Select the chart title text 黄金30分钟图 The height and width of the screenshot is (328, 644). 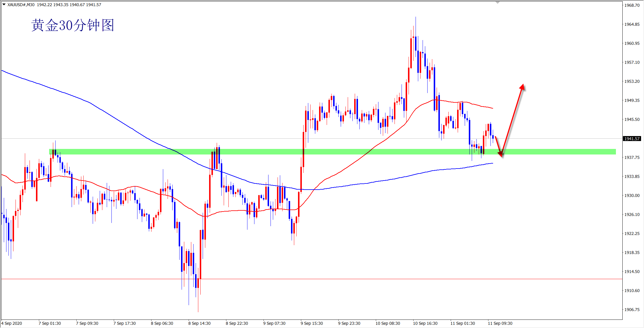coord(73,25)
